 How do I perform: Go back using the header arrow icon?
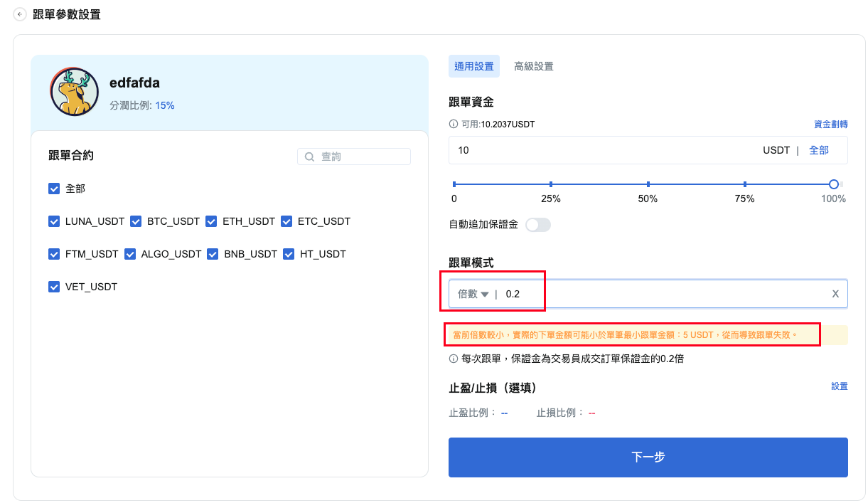pyautogui.click(x=20, y=14)
